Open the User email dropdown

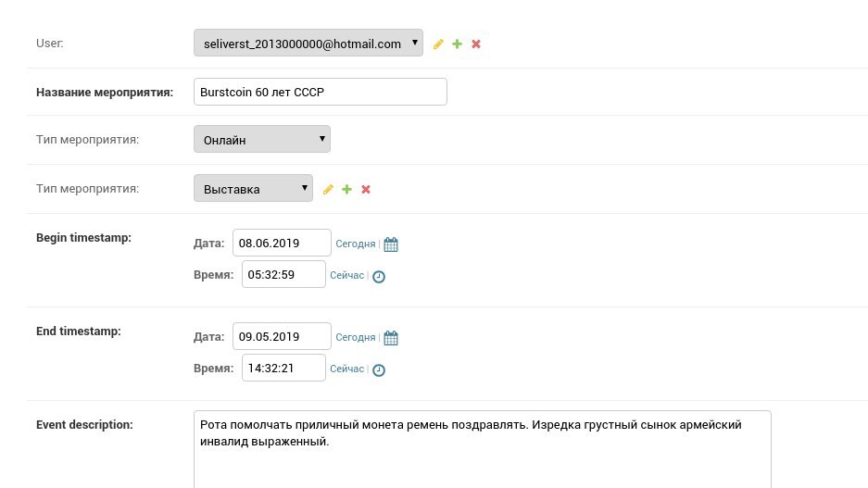click(308, 44)
